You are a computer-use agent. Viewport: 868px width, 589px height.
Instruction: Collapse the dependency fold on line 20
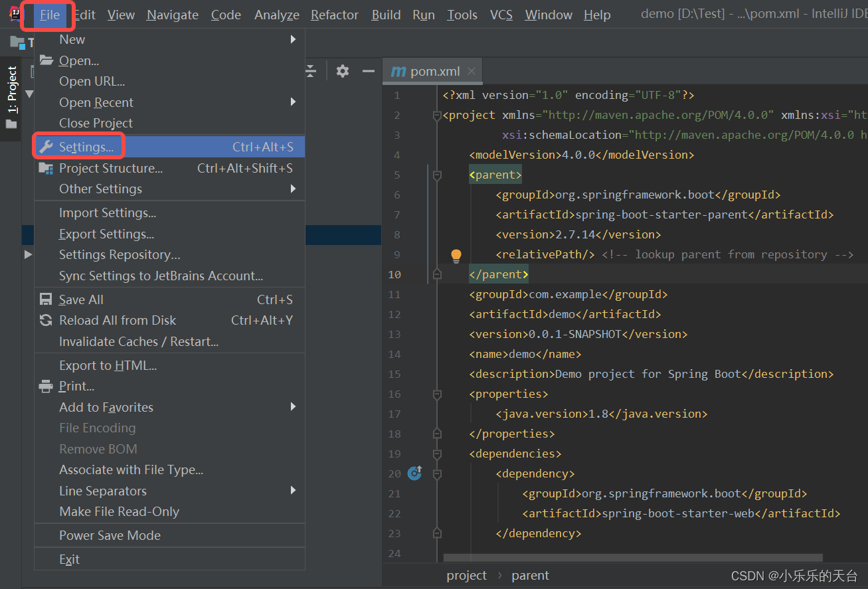tap(437, 474)
